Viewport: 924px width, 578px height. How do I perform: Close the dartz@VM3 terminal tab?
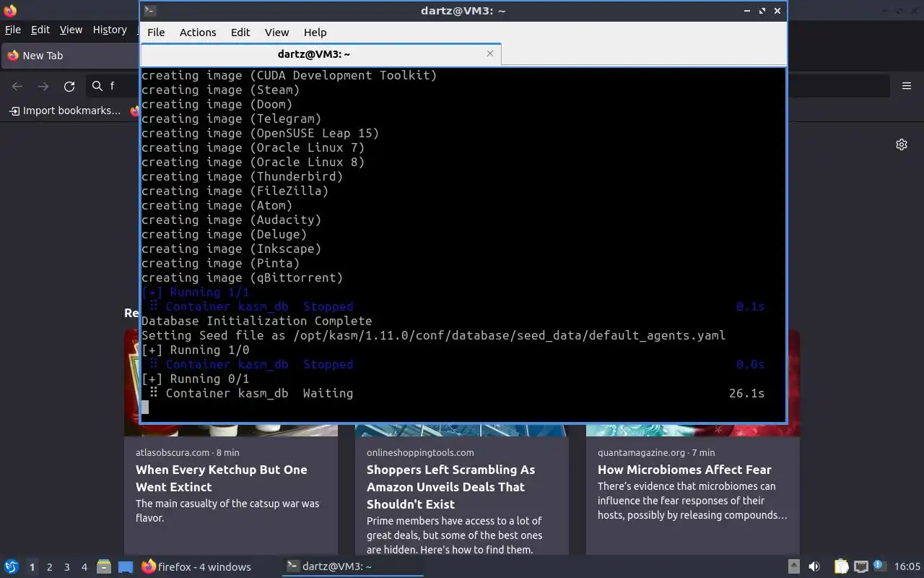[490, 53]
